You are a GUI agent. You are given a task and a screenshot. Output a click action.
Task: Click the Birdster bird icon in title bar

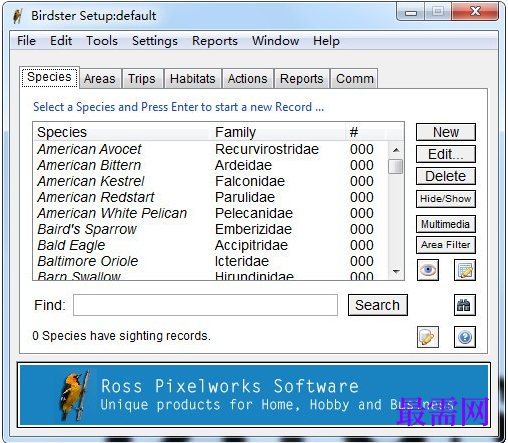pyautogui.click(x=17, y=16)
